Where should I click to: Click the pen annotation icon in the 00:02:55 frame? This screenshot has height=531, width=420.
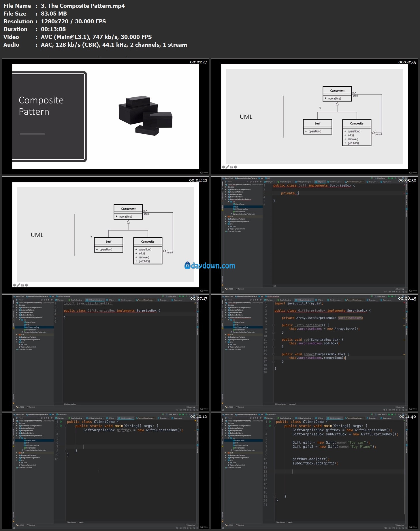227,167
